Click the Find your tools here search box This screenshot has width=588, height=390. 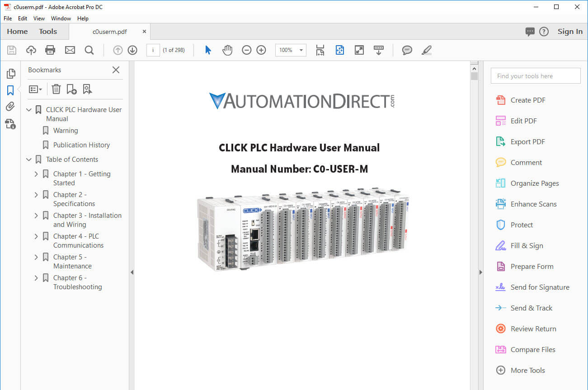pyautogui.click(x=536, y=76)
